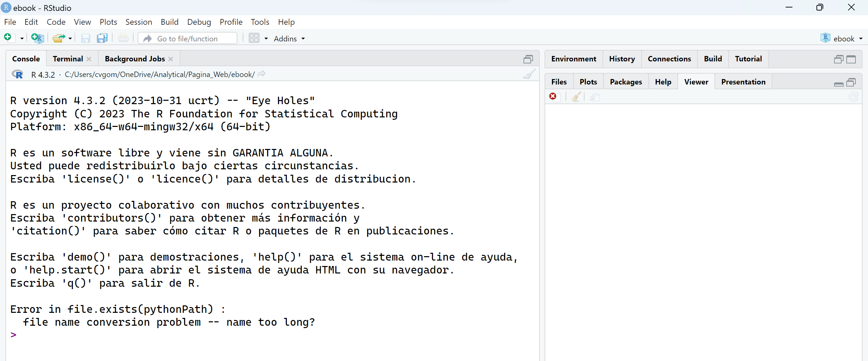Expand the Addins dropdown
Screen dimensions: 868x361
pos(289,39)
